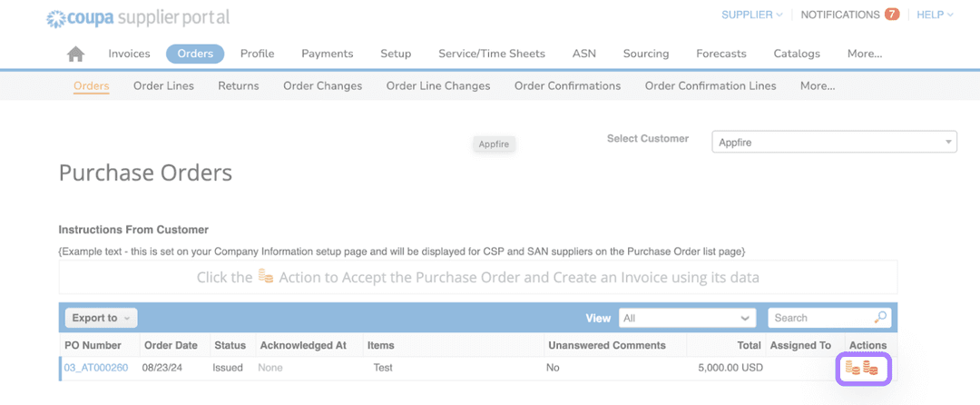Click red coins Create Credit Note icon
Viewport: 980px width, 405px height.
click(x=870, y=368)
